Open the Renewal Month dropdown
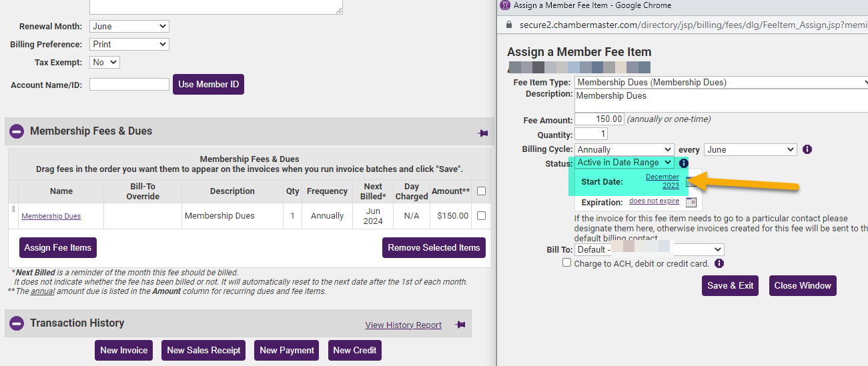Screen dimensions: 868x366 129,27
